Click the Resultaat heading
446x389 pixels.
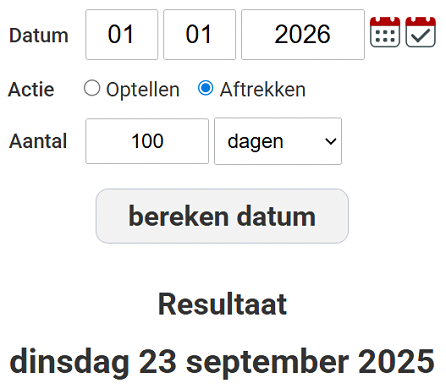click(222, 304)
